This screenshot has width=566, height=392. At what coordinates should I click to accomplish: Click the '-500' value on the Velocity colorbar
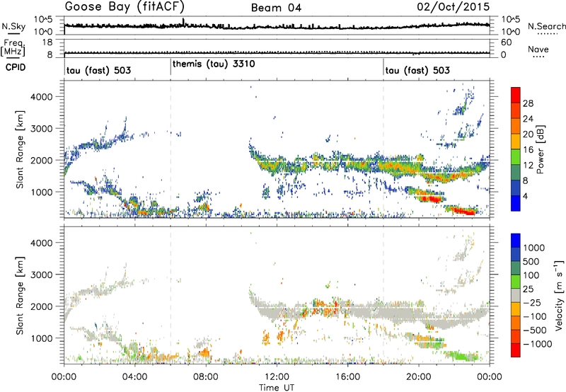point(535,330)
